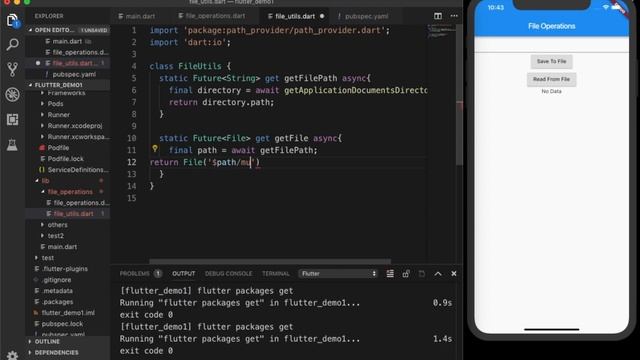Click the Problems count badge
Image resolution: width=640 pixels, height=360 pixels.
point(158,273)
